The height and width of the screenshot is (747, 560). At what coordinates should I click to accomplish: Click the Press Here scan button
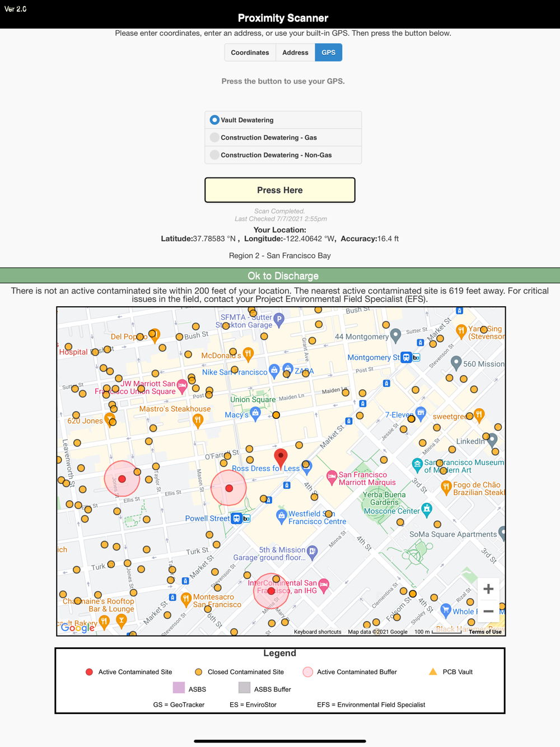click(280, 190)
